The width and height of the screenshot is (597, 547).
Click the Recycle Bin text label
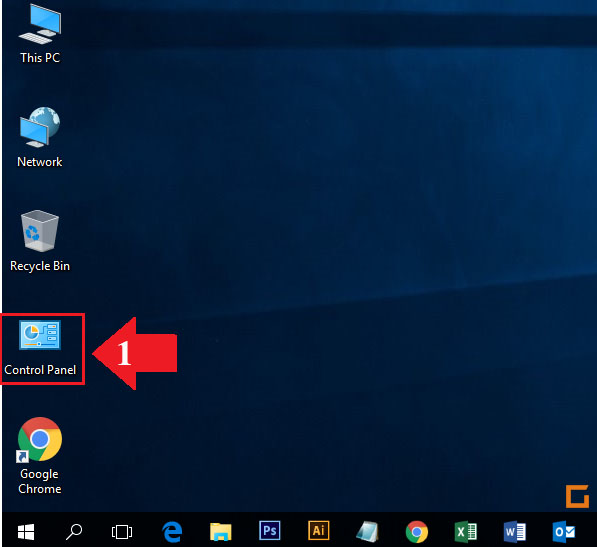40,266
